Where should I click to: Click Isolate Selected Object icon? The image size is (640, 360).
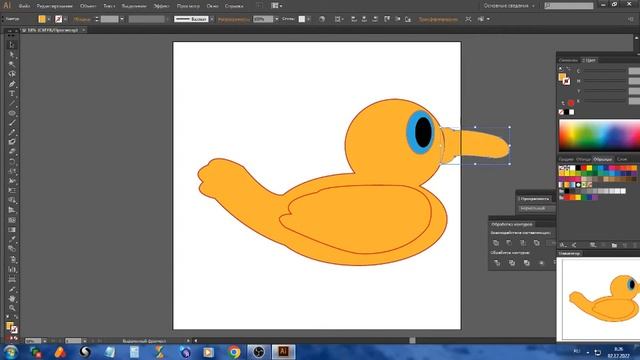point(468,19)
